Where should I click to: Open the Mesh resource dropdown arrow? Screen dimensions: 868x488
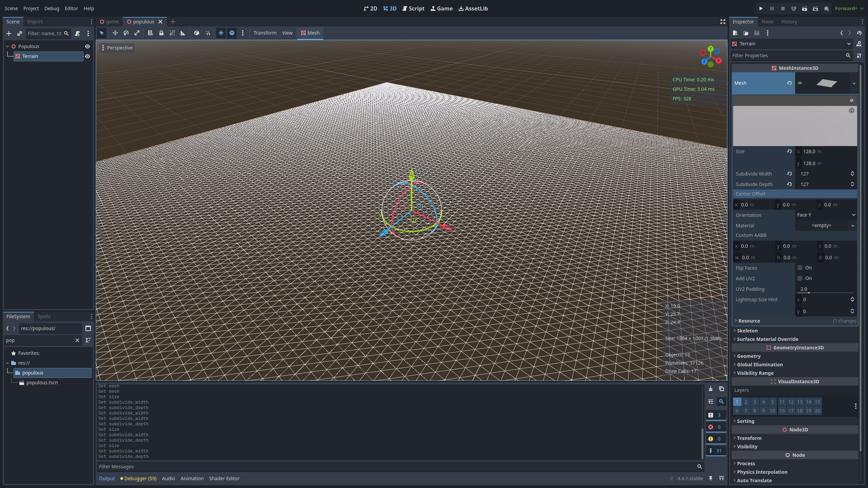point(854,83)
